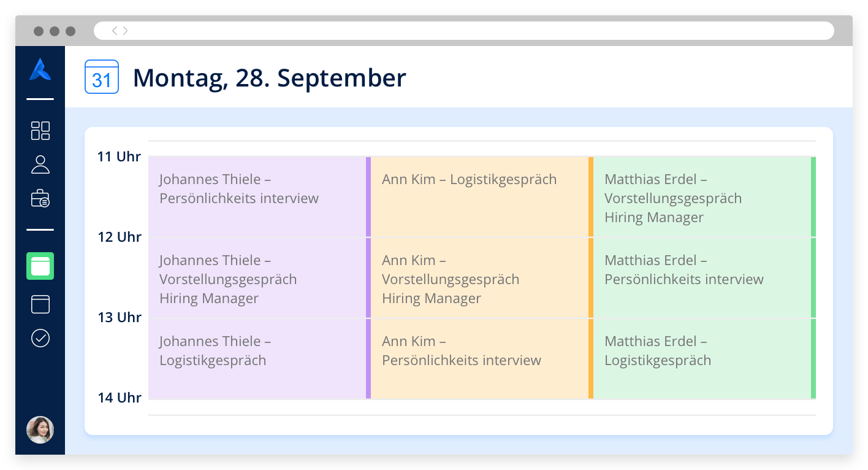Select Ann Kim Persönlichkeits interview event
Image resolution: width=868 pixels, height=470 pixels.
click(482, 359)
